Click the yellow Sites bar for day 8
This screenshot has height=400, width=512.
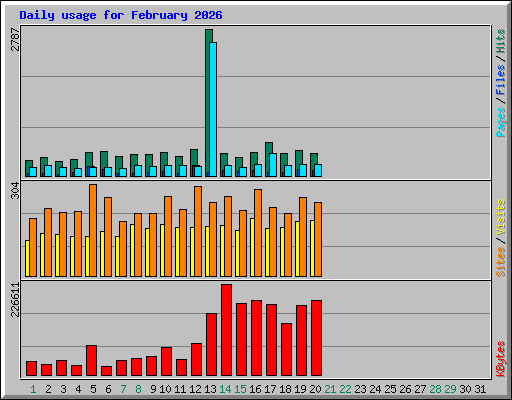pos(132,250)
